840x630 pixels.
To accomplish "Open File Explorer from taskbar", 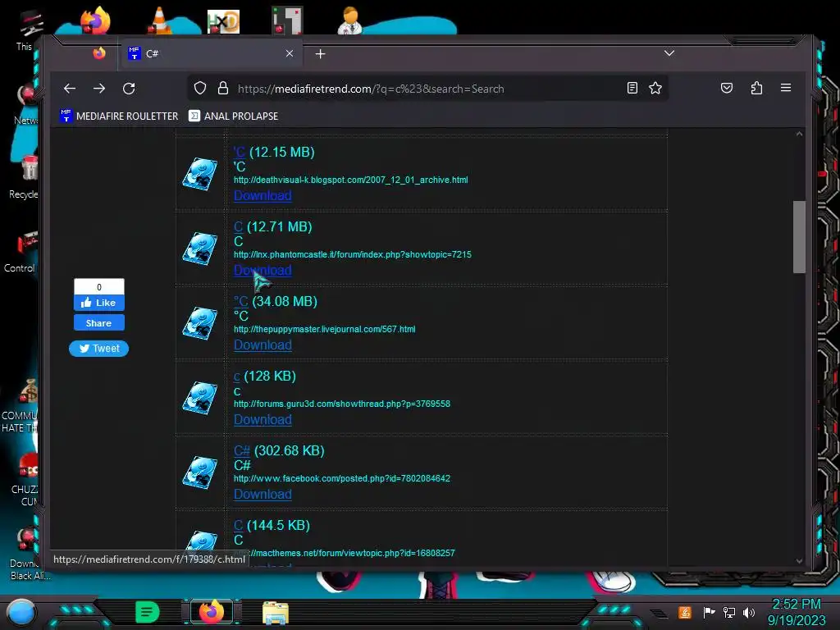I will coord(276,612).
